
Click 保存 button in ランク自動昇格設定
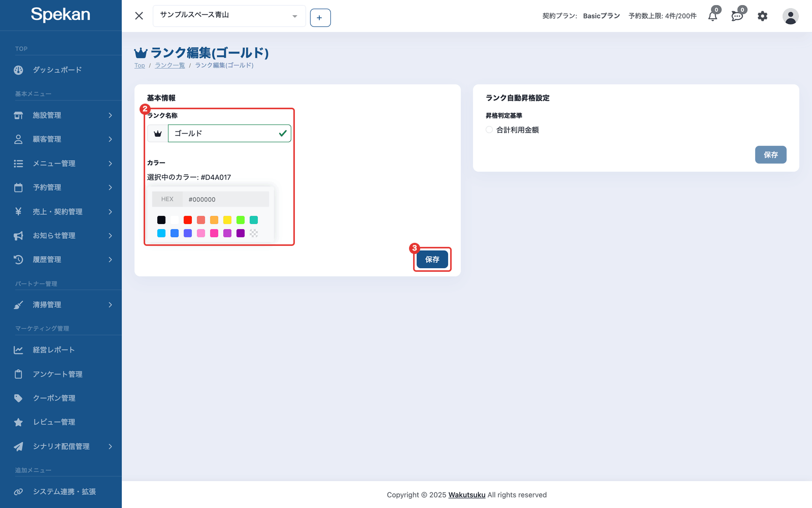pos(770,155)
